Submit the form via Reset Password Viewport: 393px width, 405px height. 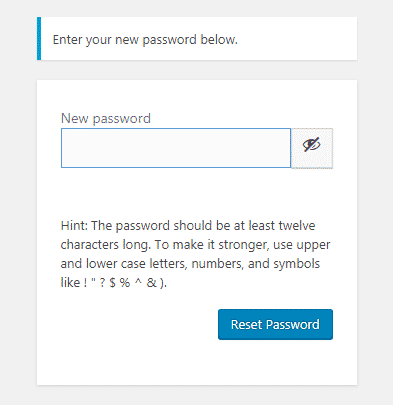click(x=275, y=324)
